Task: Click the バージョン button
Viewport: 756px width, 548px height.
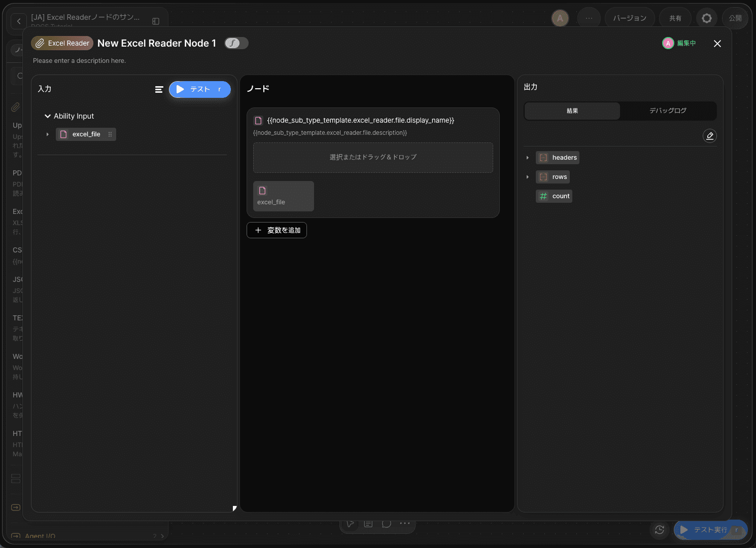Action: point(630,18)
